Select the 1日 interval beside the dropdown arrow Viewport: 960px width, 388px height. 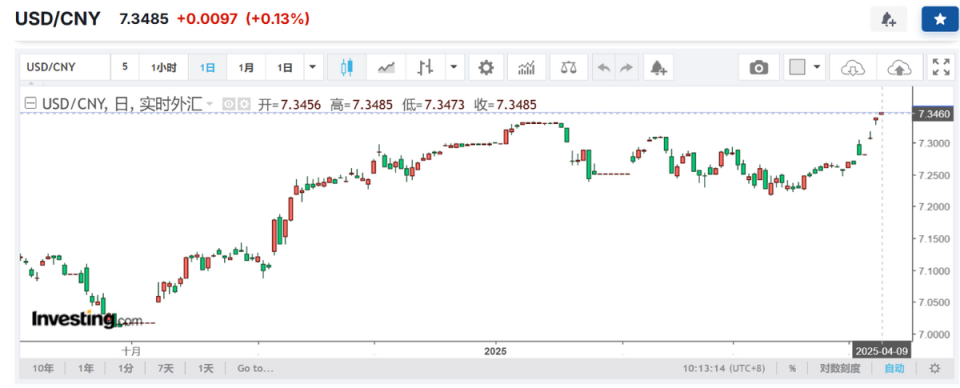[285, 67]
